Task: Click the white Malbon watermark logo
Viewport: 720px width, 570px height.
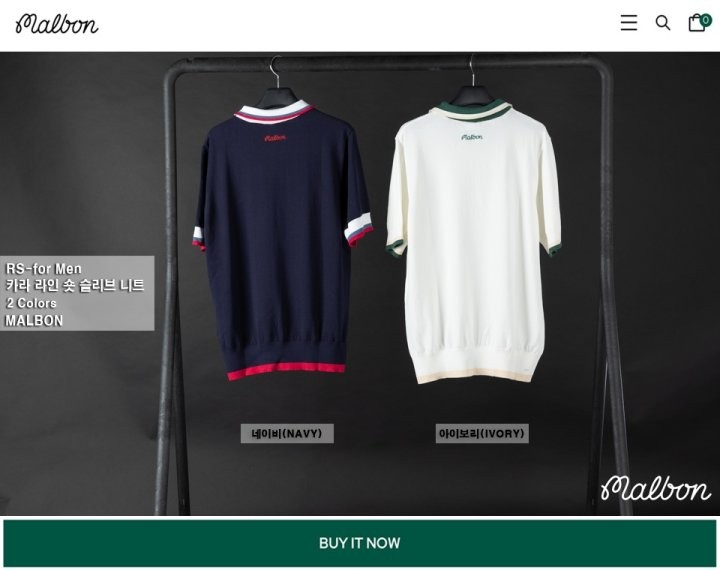Action: [656, 488]
